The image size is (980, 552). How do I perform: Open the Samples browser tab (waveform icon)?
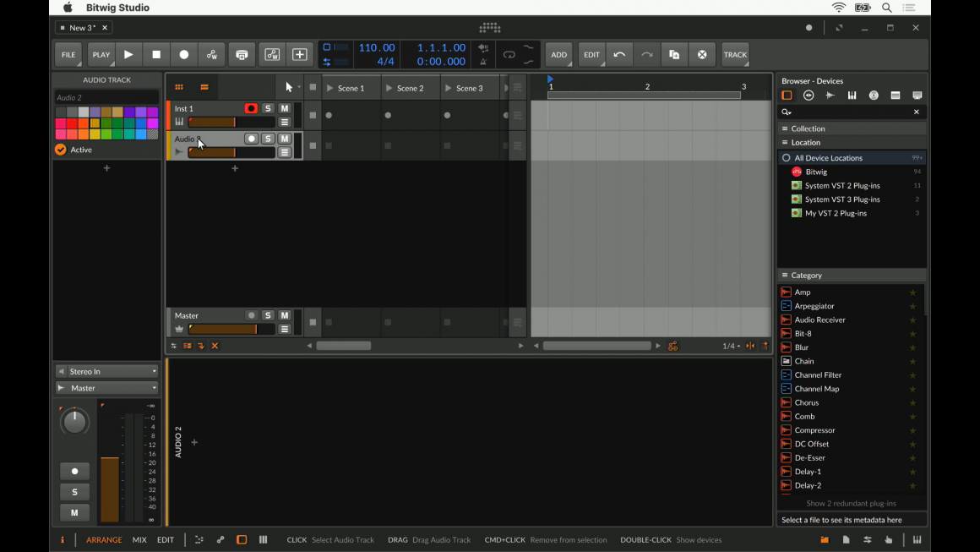coord(830,96)
